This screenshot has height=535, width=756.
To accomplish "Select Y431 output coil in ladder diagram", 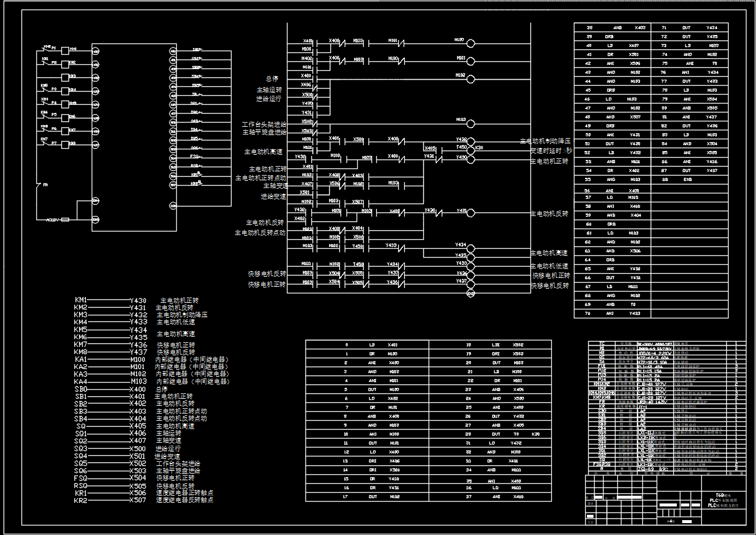I will (x=471, y=213).
